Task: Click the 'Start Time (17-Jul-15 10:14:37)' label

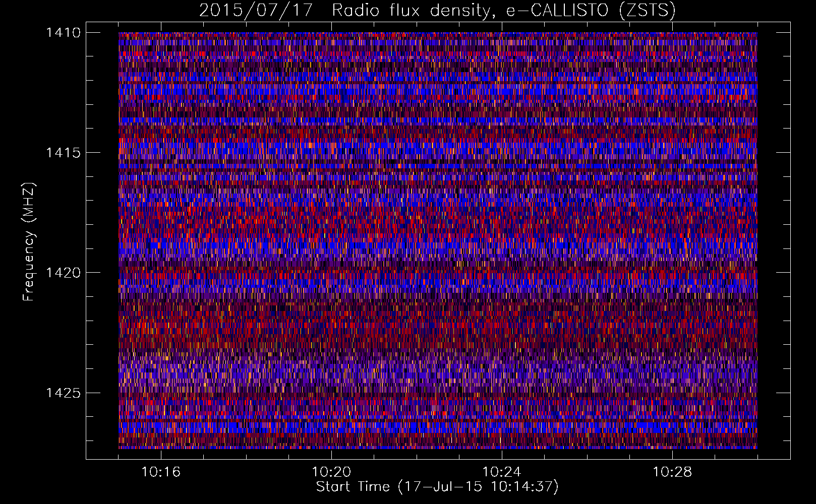Action: [437, 487]
